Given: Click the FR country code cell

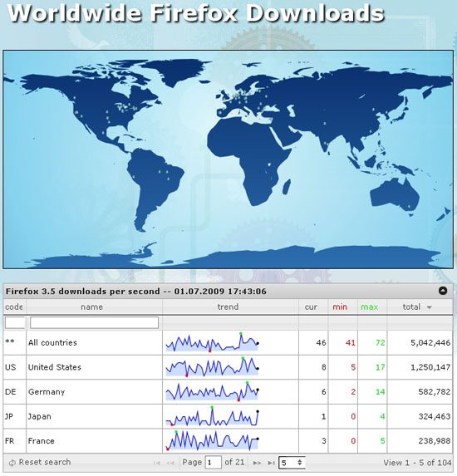Looking at the screenshot, I should 10,441.
